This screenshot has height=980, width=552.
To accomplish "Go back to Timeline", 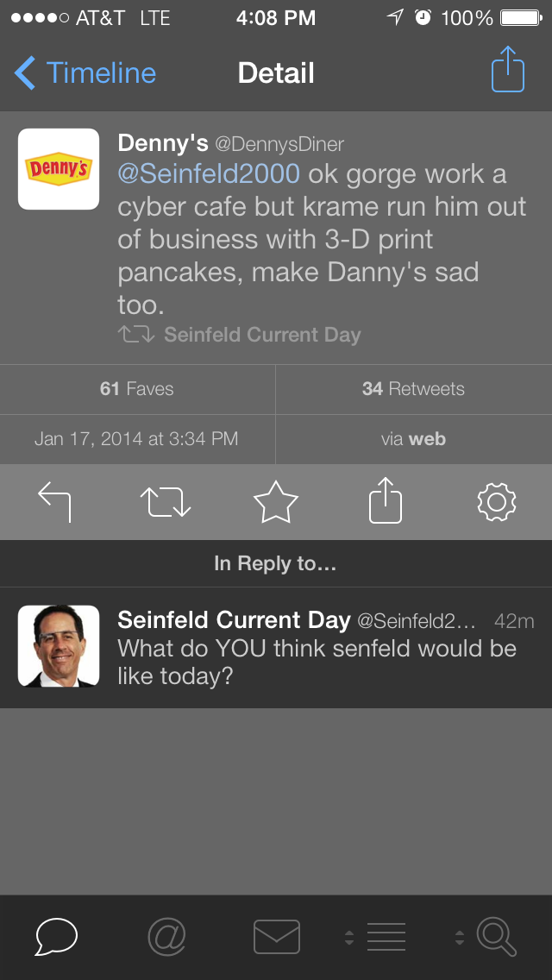I will pyautogui.click(x=85, y=73).
